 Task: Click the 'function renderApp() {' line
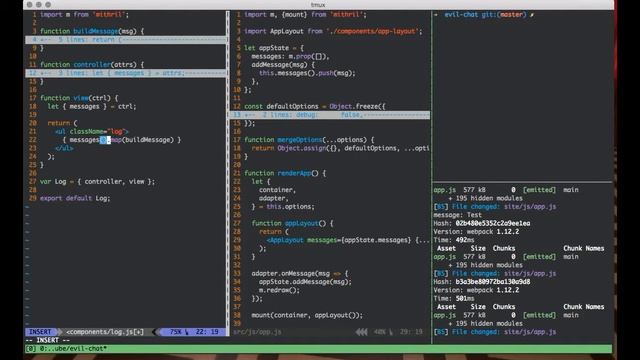pyautogui.click(x=285, y=173)
